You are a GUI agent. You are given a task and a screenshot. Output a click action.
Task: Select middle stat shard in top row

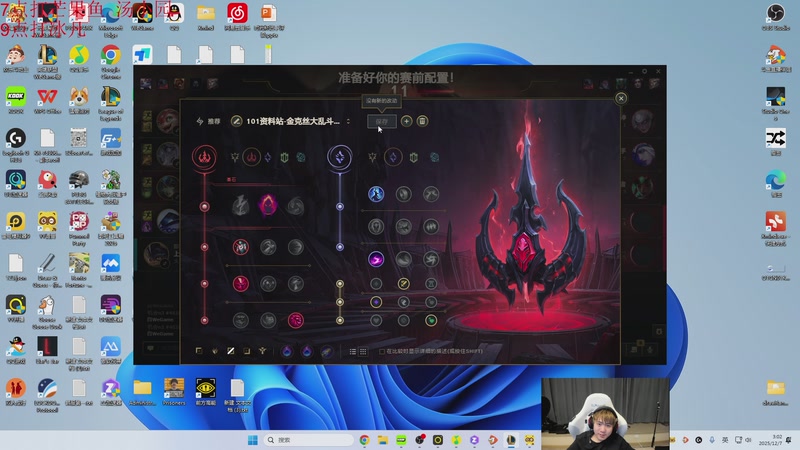pos(404,284)
